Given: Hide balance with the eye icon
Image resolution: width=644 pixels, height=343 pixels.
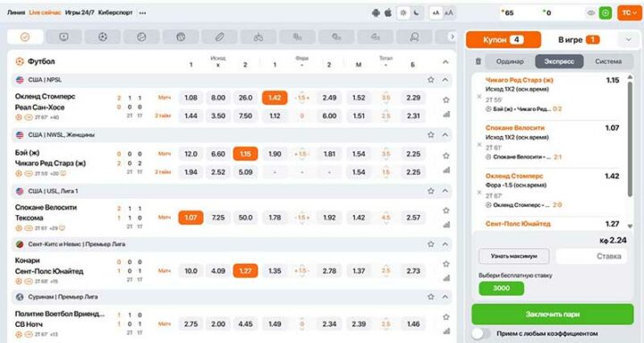Looking at the screenshot, I should tap(590, 13).
